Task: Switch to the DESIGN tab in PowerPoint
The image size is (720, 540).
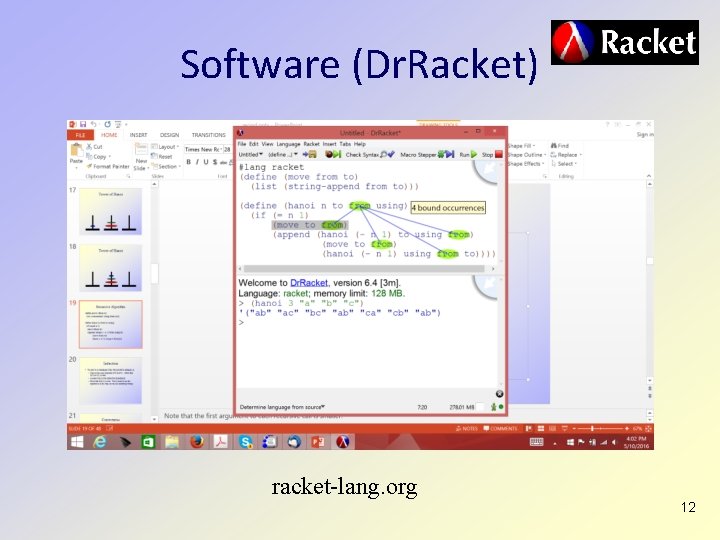Action: pyautogui.click(x=169, y=135)
